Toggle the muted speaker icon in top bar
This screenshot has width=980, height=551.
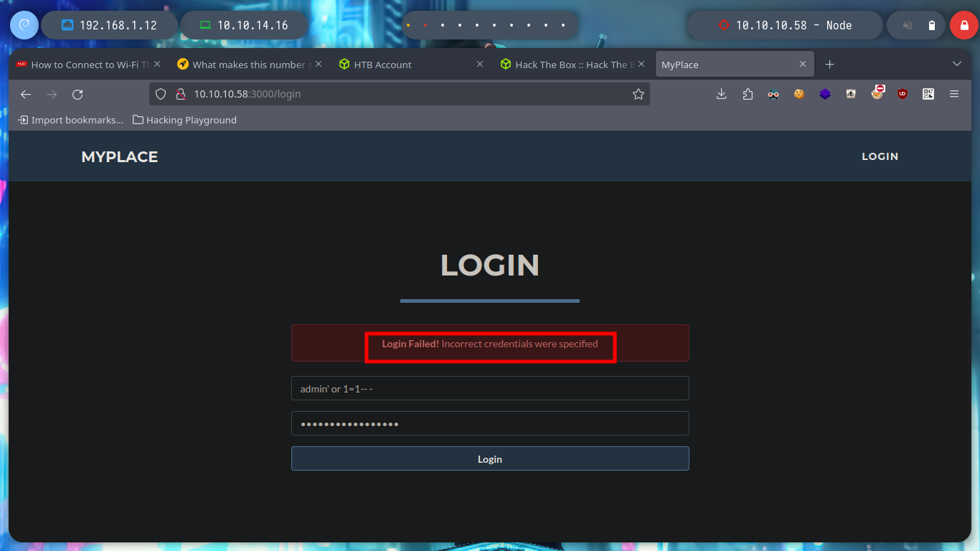[908, 25]
